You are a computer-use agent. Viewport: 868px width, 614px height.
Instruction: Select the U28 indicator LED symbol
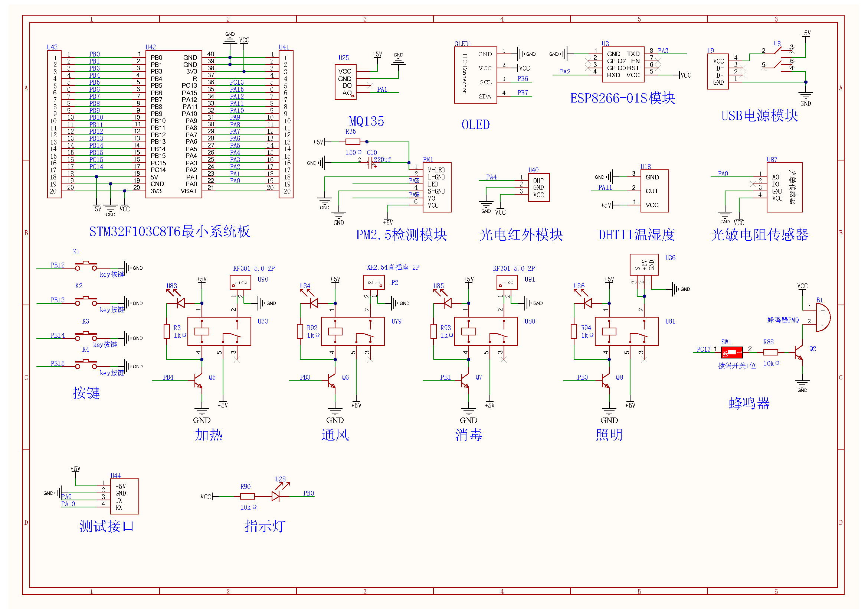click(276, 496)
